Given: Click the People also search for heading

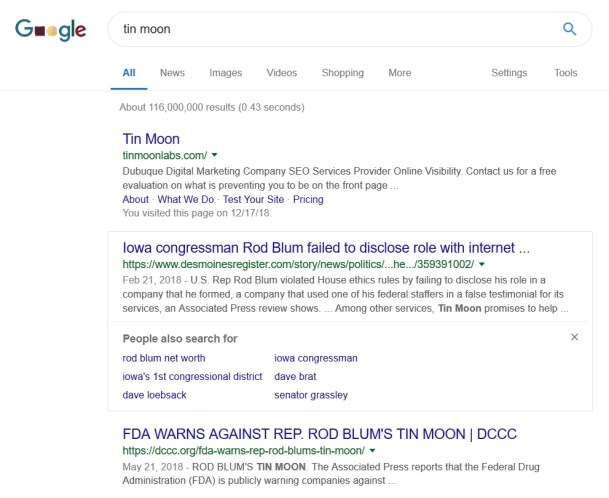Looking at the screenshot, I should pos(180,339).
